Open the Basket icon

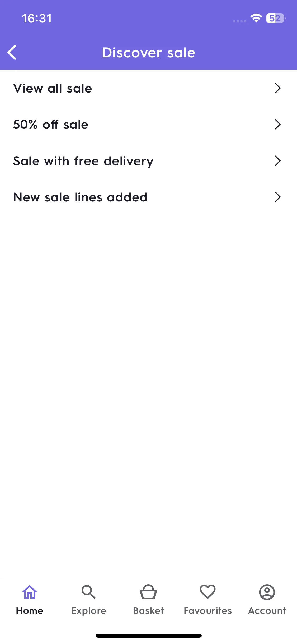148,592
